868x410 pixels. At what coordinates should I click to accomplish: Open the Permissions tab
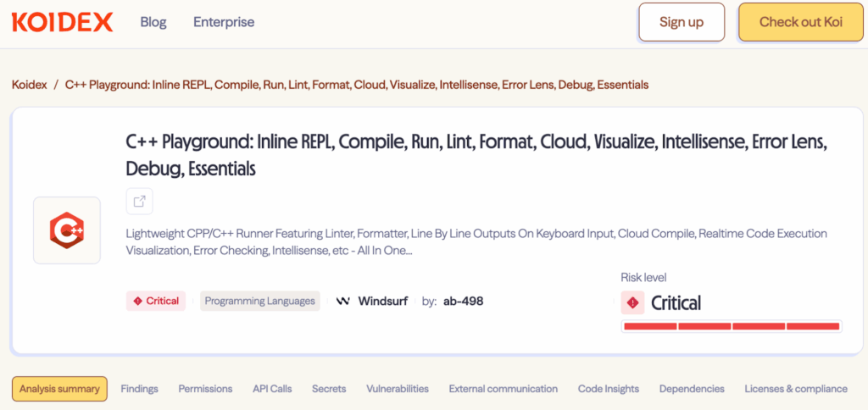tap(205, 389)
